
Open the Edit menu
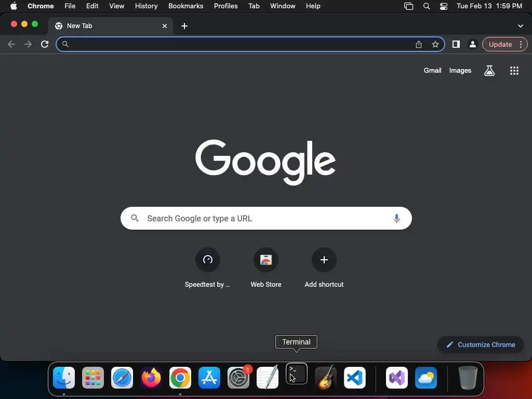[x=92, y=6]
